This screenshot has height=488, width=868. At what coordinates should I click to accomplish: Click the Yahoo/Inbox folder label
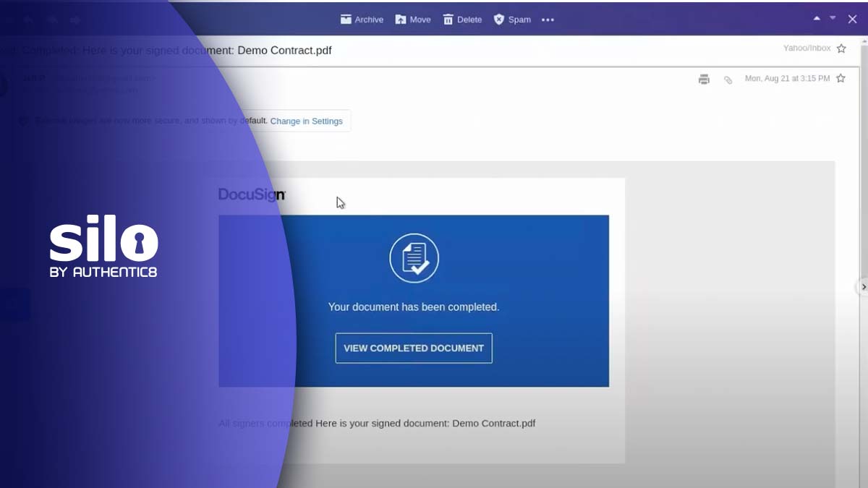807,48
